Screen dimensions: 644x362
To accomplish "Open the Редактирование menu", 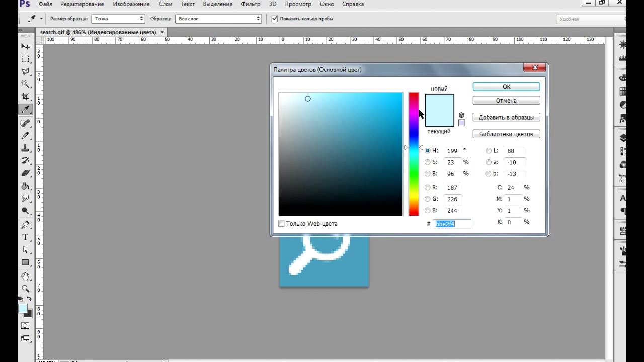I will (x=82, y=4).
